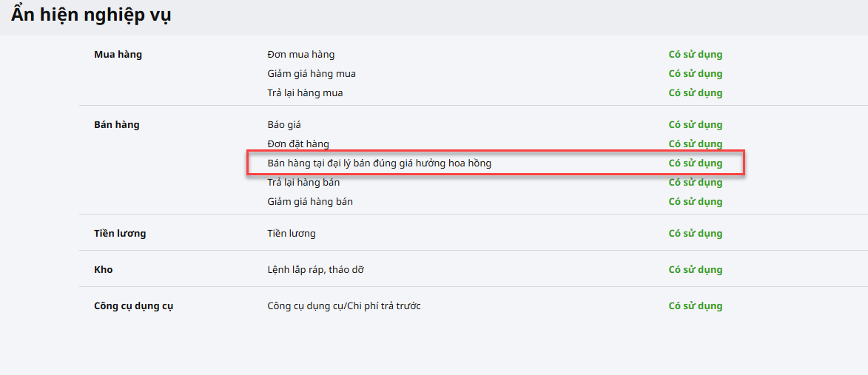Change Có sử dụng status for Đơn đặt hàng
This screenshot has height=375, width=868.
point(695,144)
